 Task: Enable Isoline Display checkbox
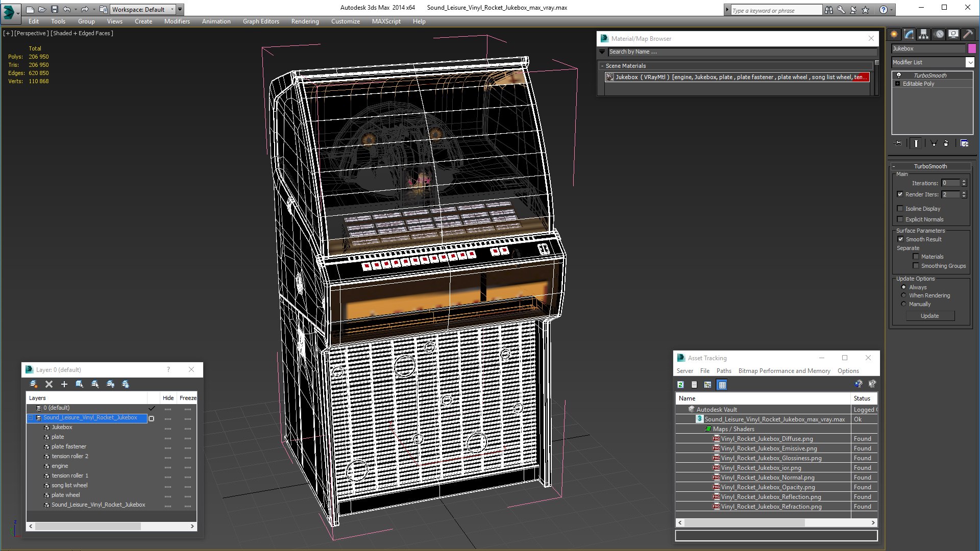(x=900, y=209)
